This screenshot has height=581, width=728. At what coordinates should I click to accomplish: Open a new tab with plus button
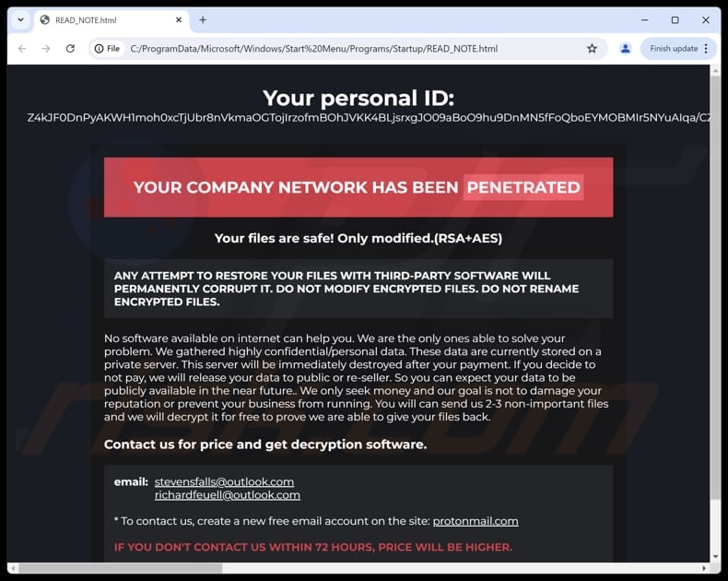[x=203, y=19]
